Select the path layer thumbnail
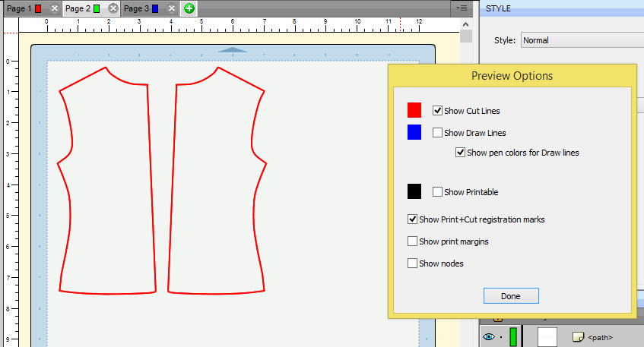Image resolution: width=644 pixels, height=347 pixels. [x=547, y=336]
